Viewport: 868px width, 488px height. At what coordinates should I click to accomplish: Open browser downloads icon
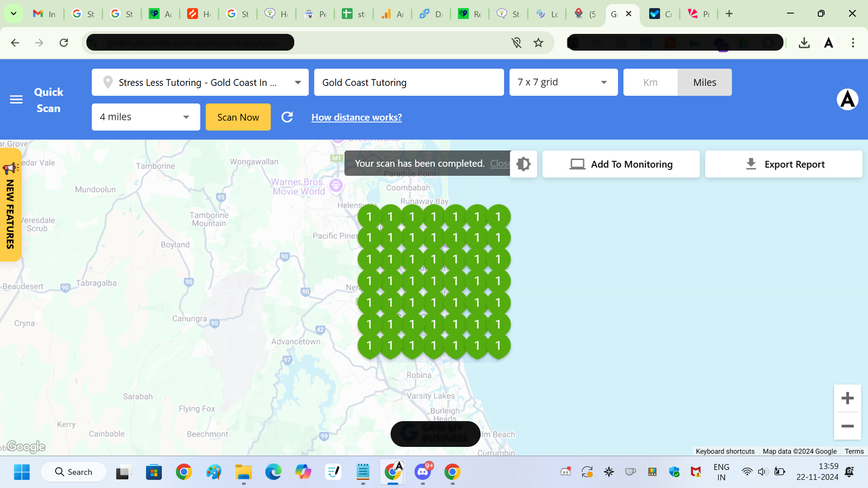click(x=804, y=42)
